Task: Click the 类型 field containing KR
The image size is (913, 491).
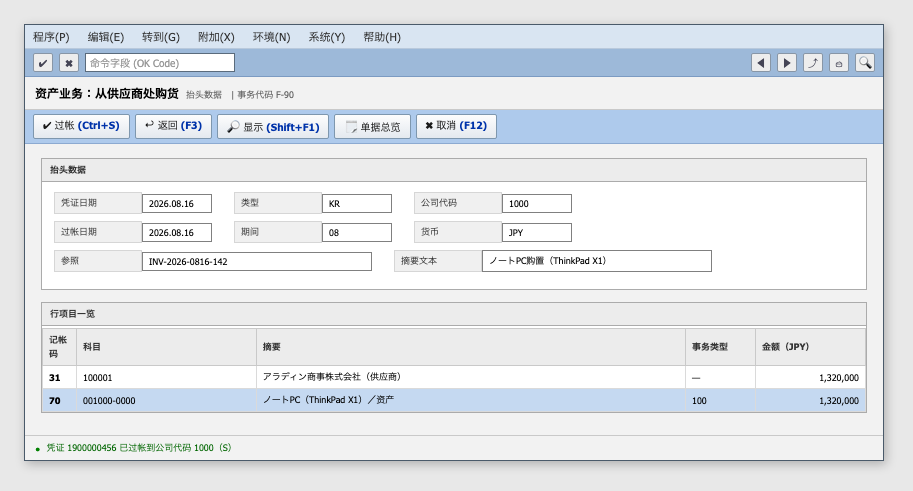Action: pos(357,203)
